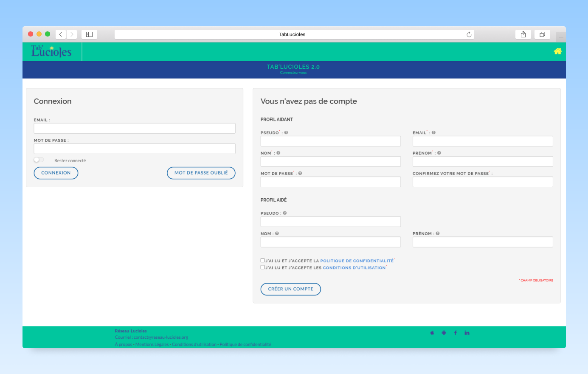Click the Safari address bar TabLucioles
Screen dimensions: 588x374
(x=294, y=34)
